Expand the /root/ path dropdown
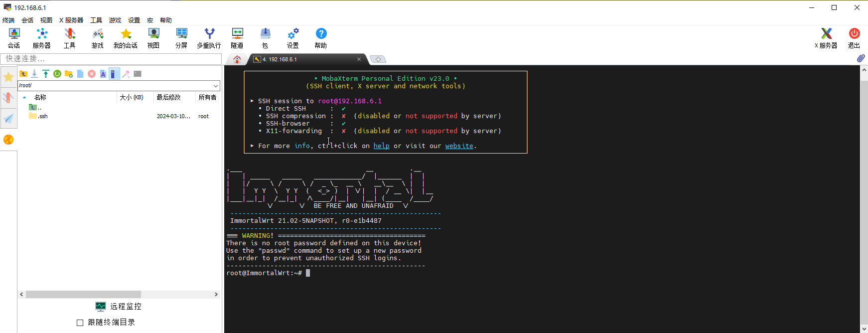The width and height of the screenshot is (868, 333). (215, 86)
